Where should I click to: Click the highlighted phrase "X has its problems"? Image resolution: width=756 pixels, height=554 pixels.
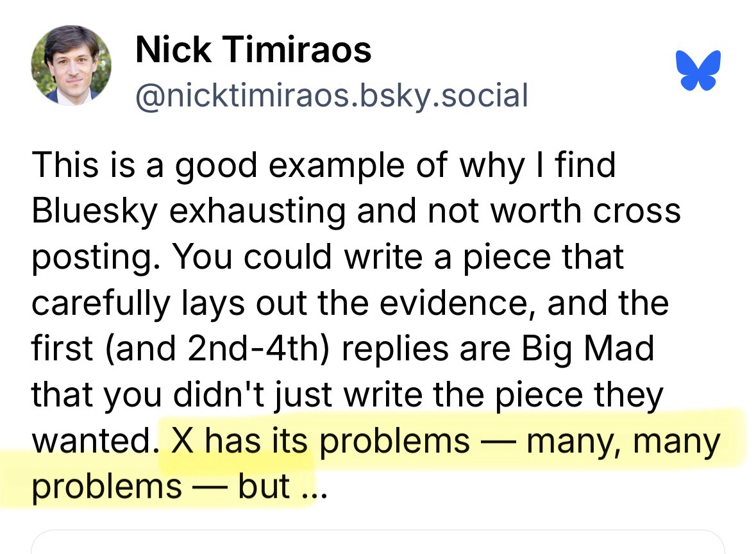click(x=320, y=442)
